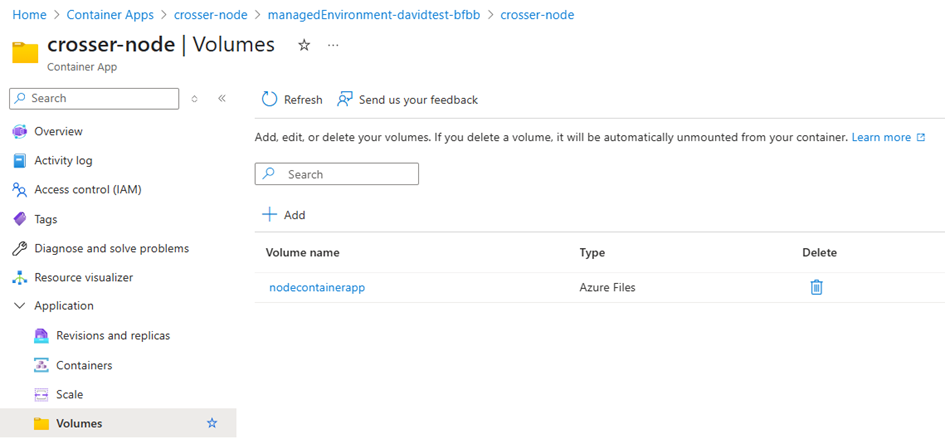Focus the sidebar Search field
The height and width of the screenshot is (444, 945).
click(94, 98)
